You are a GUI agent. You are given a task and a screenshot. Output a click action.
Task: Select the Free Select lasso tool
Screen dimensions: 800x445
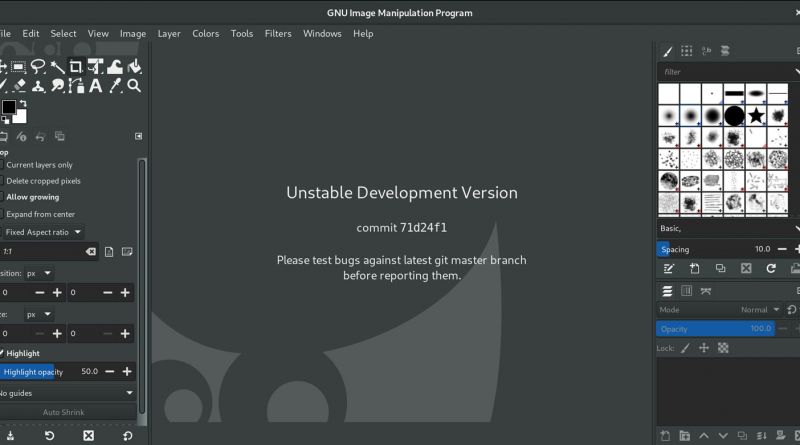pyautogui.click(x=38, y=66)
